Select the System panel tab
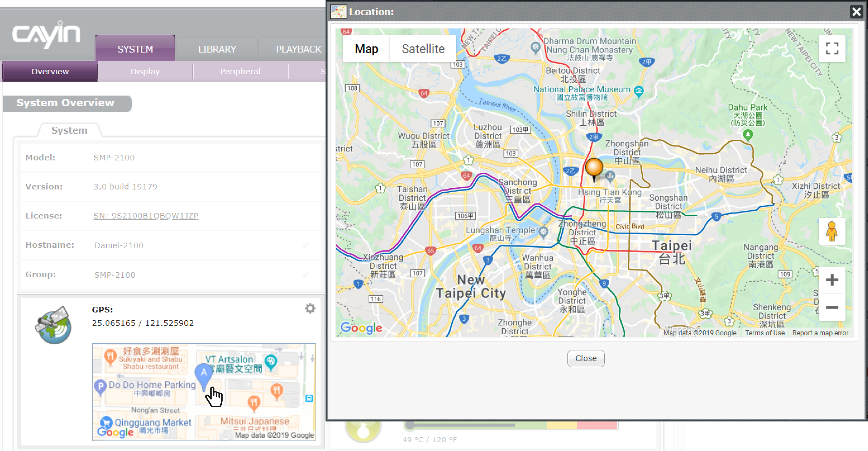This screenshot has width=868, height=451. tap(69, 130)
